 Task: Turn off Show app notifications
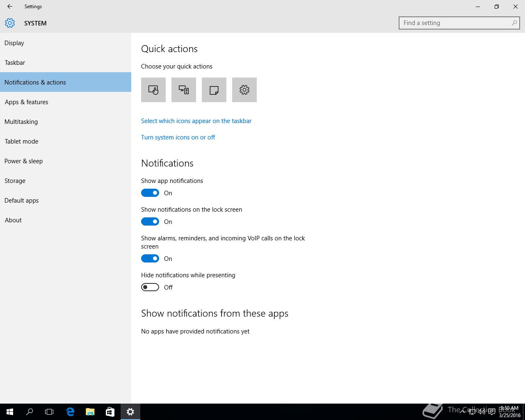pos(150,193)
